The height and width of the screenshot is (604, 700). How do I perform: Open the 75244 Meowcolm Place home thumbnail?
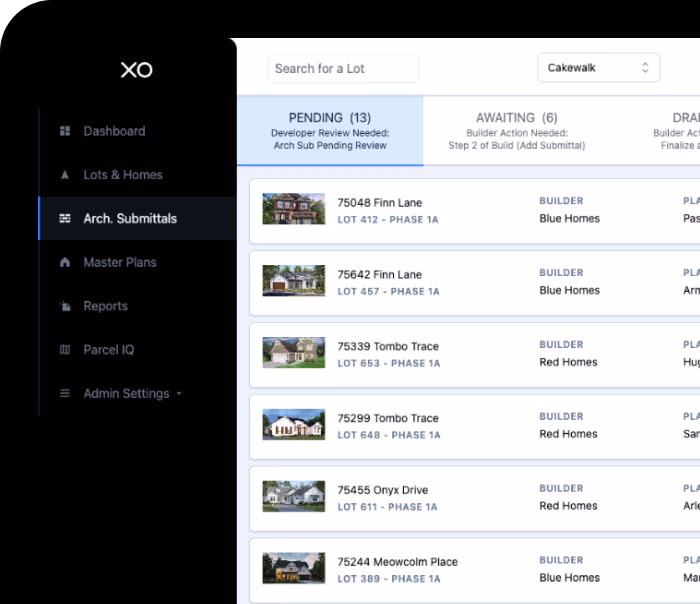(x=294, y=568)
